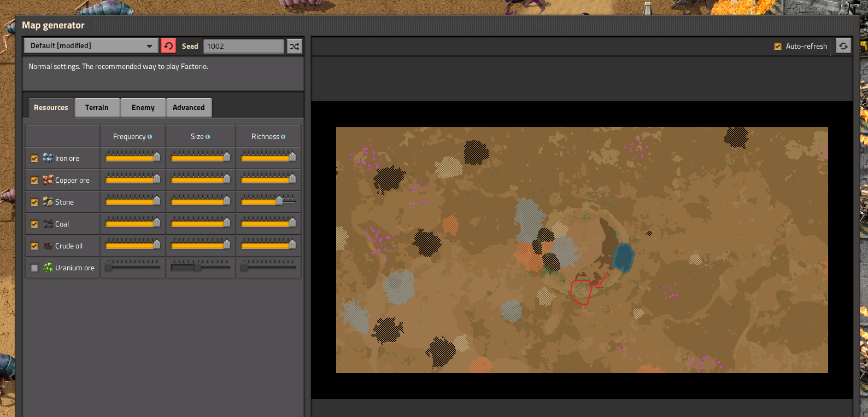Click the Crude oil size slider
This screenshot has width=868, height=417.
click(201, 245)
